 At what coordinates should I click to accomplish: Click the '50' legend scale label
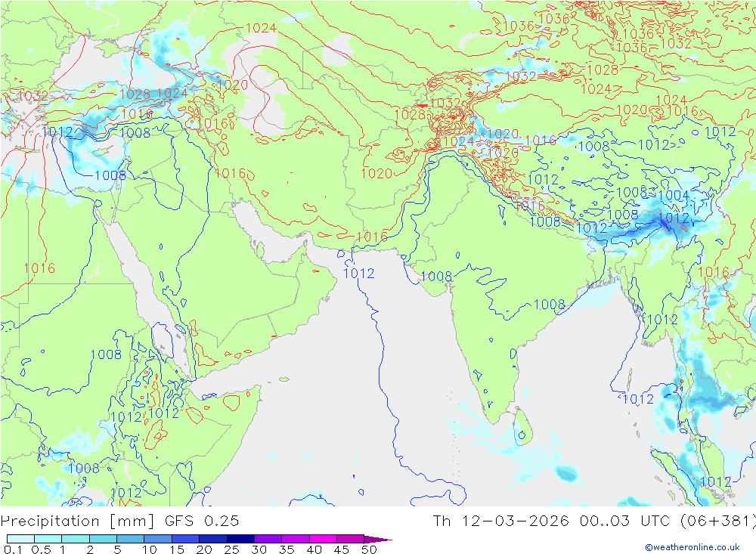[x=369, y=549]
